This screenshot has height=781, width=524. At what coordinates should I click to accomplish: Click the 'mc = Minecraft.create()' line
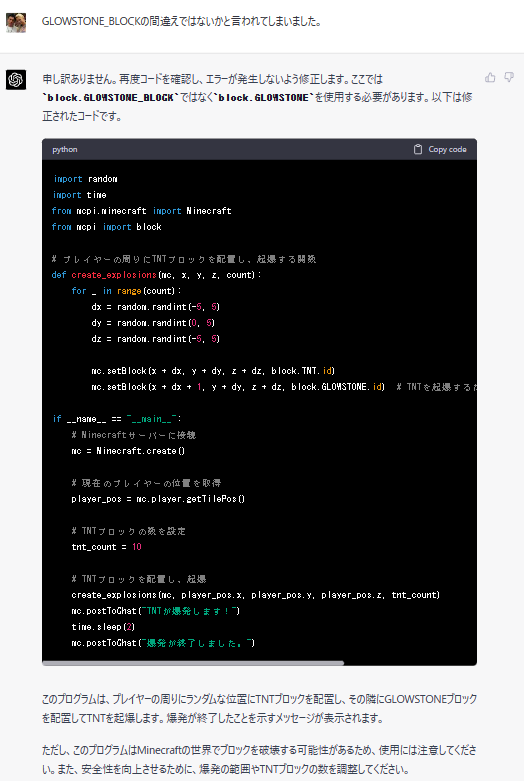[x=128, y=451]
